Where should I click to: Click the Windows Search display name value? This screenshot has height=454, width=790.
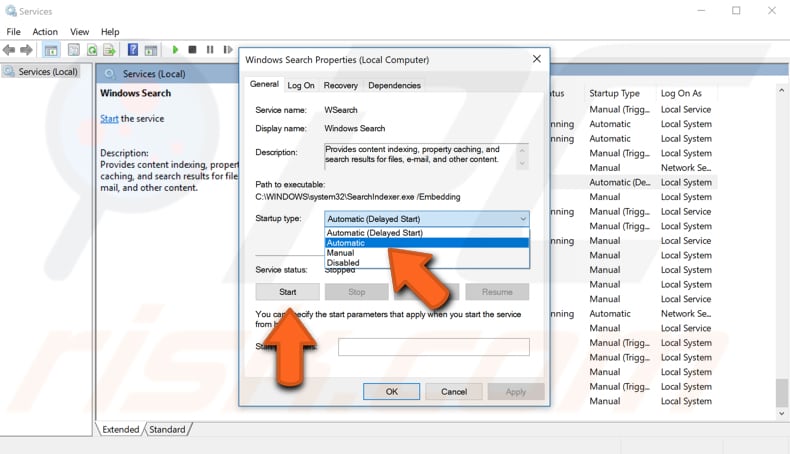click(x=355, y=128)
